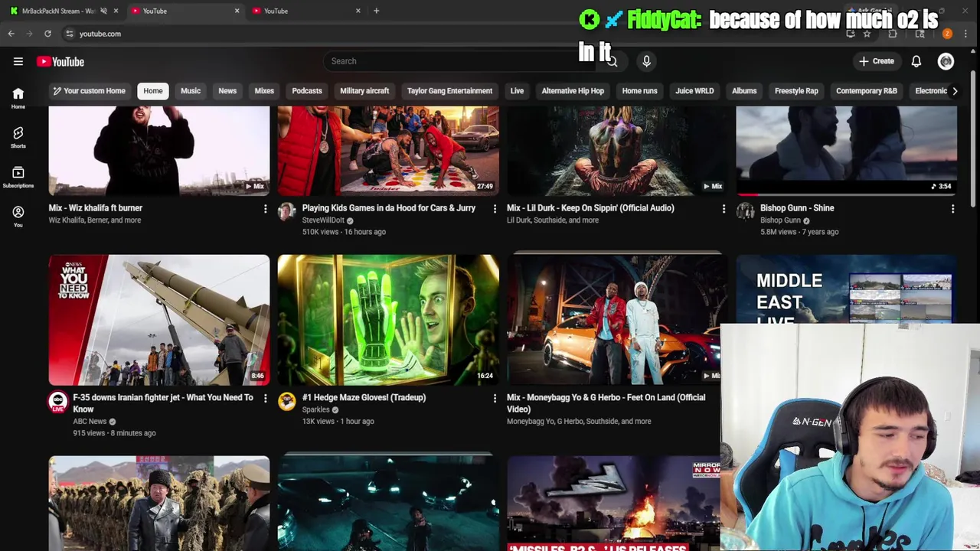
Task: Start voice search with the microphone icon
Action: pyautogui.click(x=646, y=61)
